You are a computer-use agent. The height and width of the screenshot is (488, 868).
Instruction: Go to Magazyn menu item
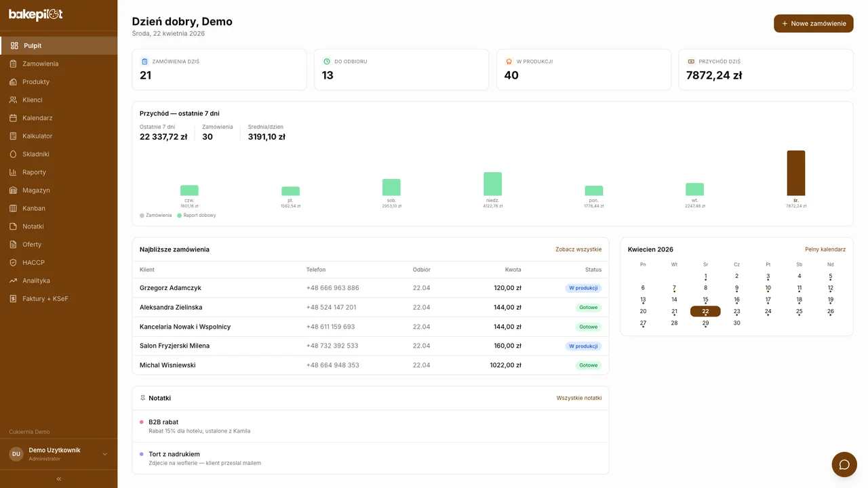(58, 190)
